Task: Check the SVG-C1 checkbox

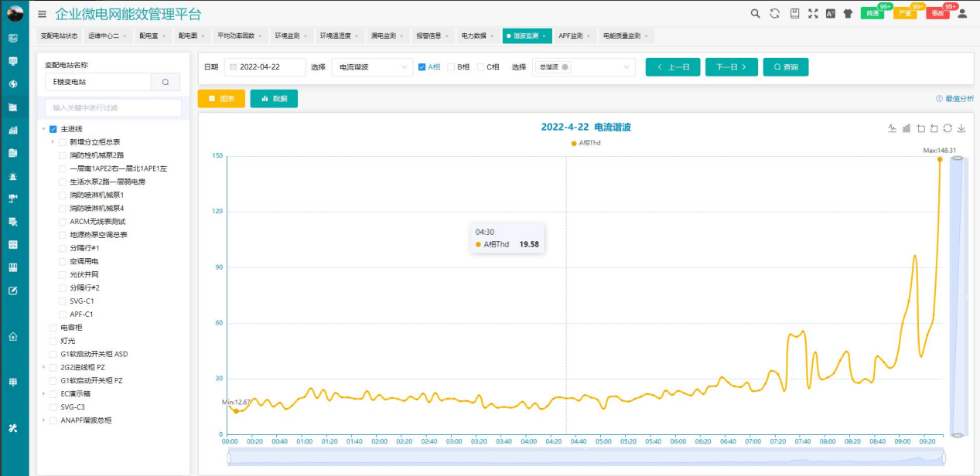Action: pyautogui.click(x=63, y=301)
